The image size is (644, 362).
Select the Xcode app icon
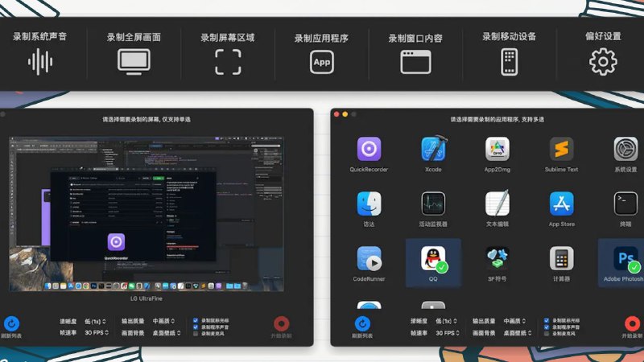(433, 149)
